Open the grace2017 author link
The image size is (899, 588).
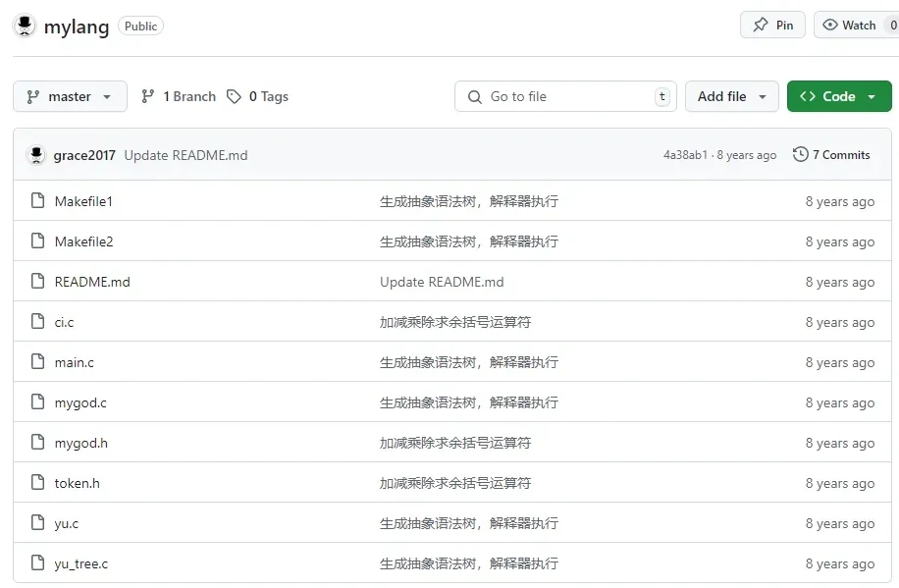[84, 155]
